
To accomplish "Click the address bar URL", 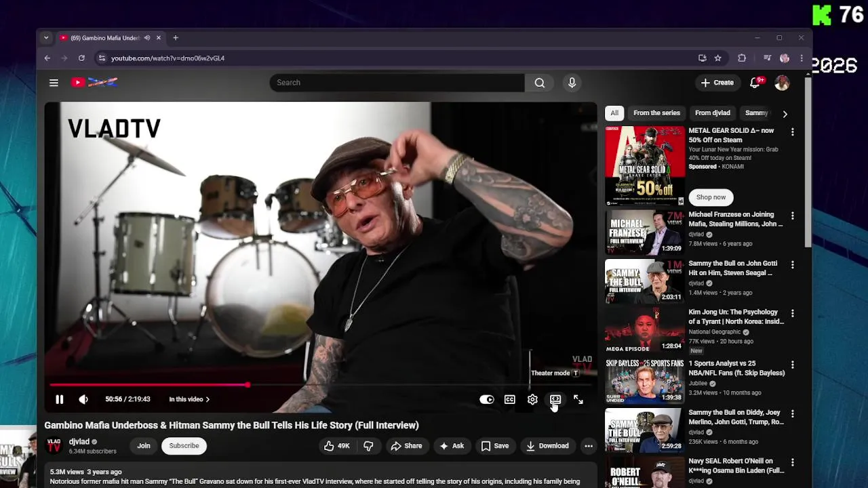I will pyautogui.click(x=167, y=58).
